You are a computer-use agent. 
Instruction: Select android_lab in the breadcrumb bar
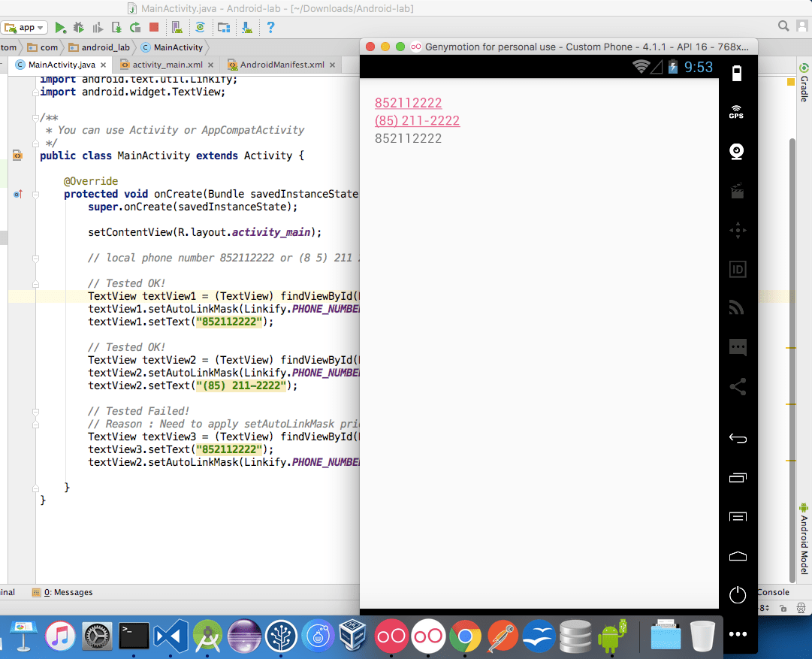coord(99,47)
